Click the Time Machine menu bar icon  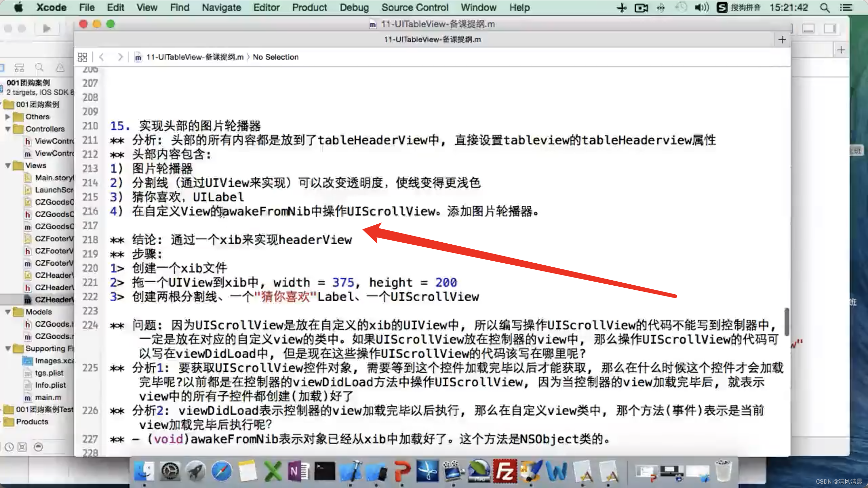[x=680, y=7]
